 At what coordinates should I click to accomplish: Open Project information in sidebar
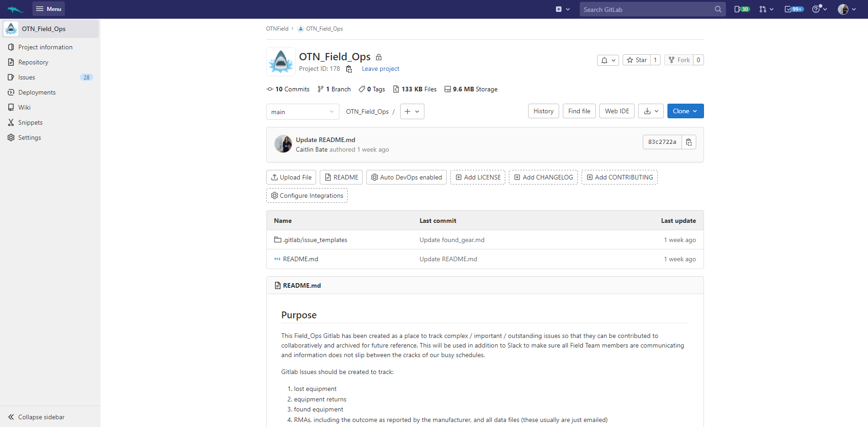[x=45, y=47]
